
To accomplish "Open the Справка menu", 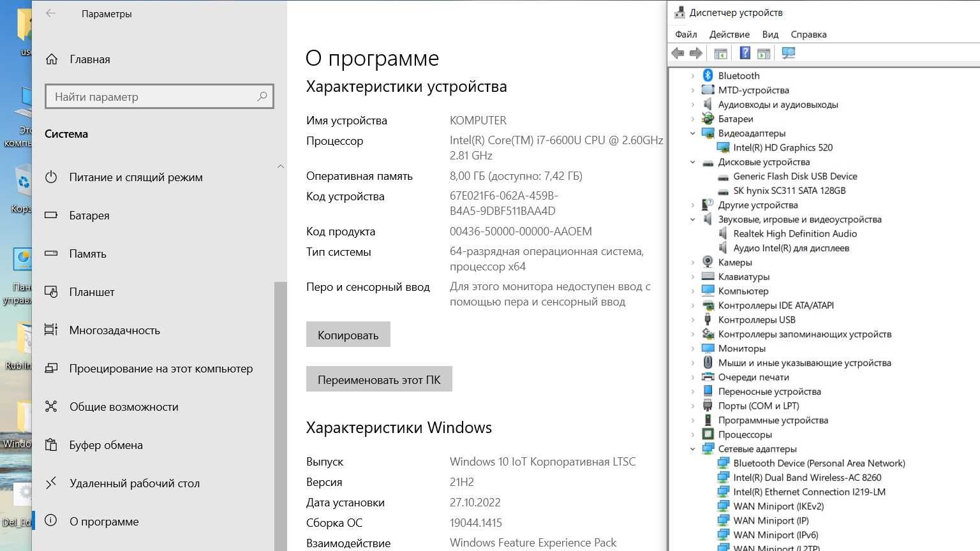I will 808,34.
